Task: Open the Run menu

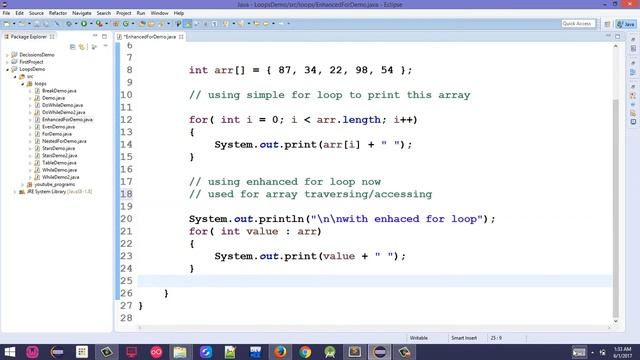Action: (x=141, y=13)
